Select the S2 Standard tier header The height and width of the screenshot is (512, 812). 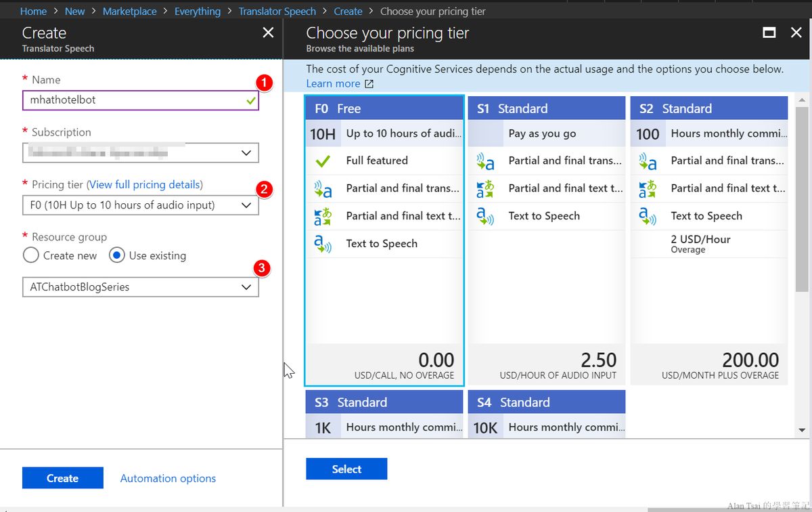tap(709, 108)
